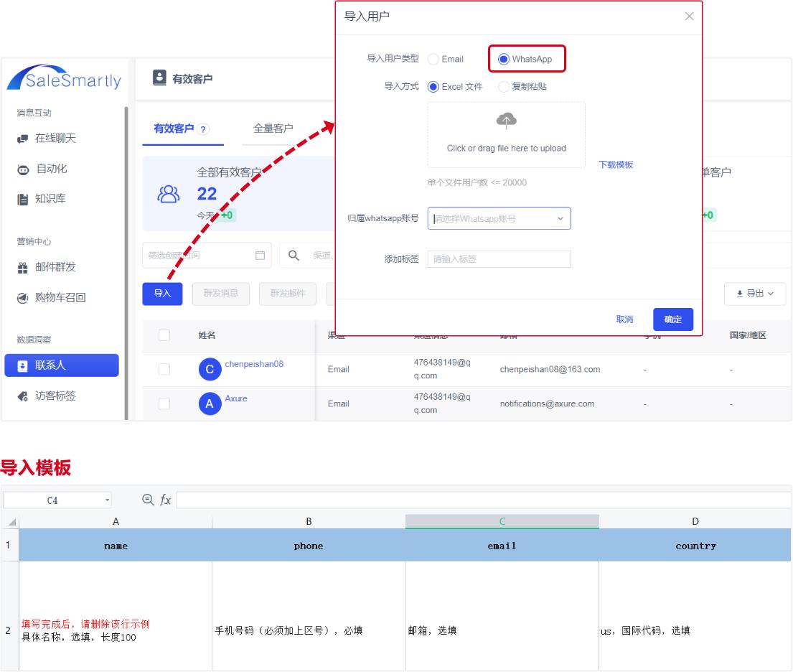Expand the 导出 export dropdown

[x=755, y=294]
